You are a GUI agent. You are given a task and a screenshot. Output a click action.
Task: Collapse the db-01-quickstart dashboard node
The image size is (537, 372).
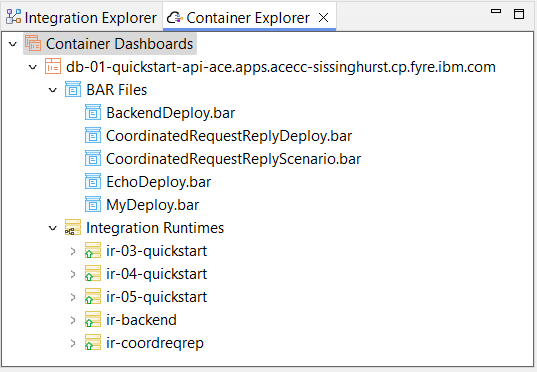pos(33,67)
